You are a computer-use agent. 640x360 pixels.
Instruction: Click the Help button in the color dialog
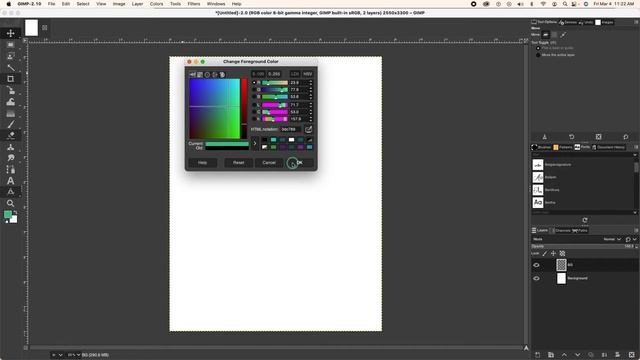[x=202, y=162]
